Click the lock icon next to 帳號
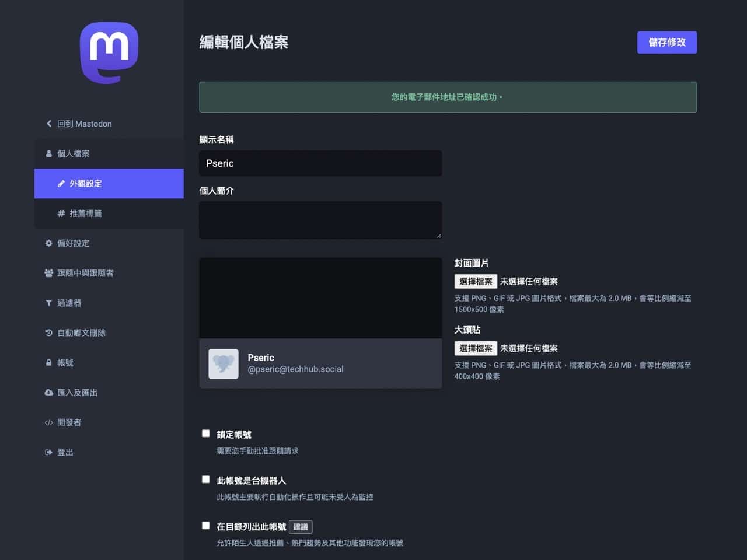 point(49,363)
